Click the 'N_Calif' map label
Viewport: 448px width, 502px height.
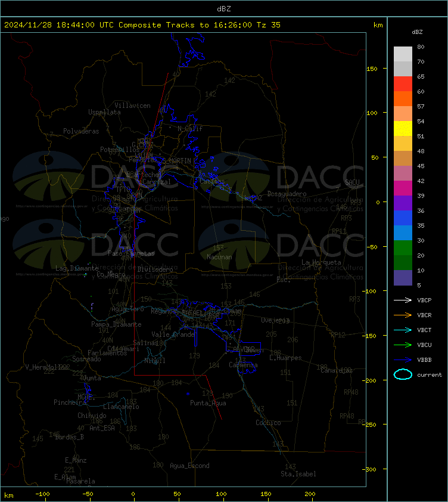point(190,129)
